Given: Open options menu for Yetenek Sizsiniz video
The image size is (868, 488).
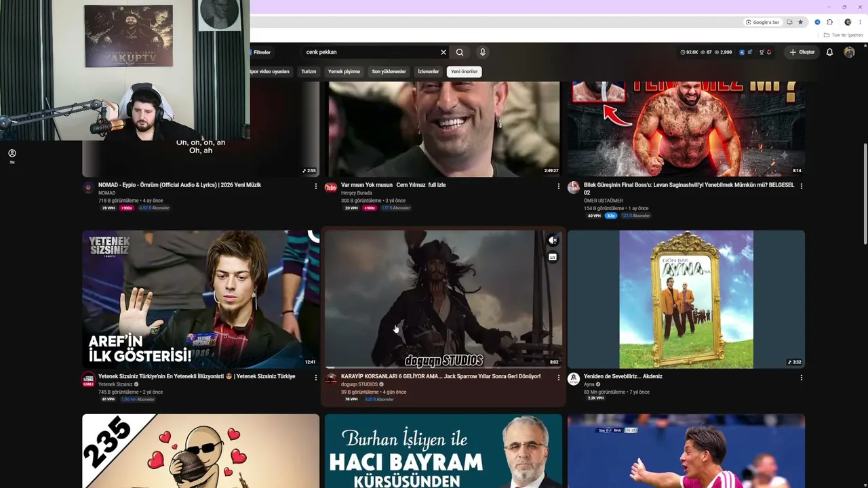Looking at the screenshot, I should tap(315, 378).
